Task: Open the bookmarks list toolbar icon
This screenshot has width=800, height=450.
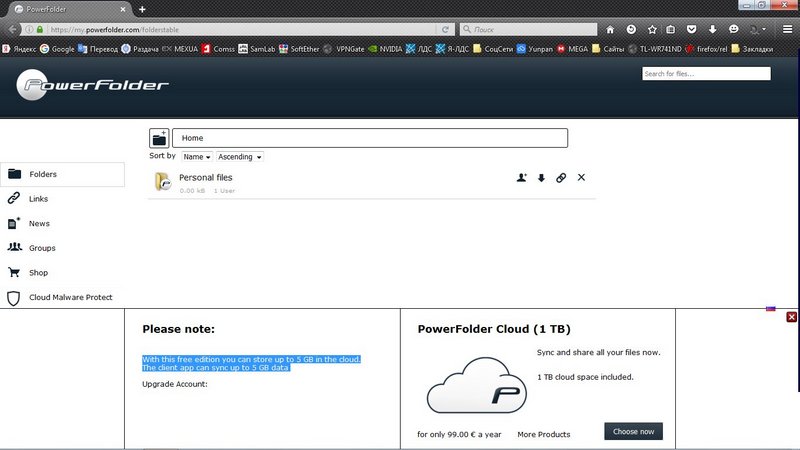Action: 670,30
